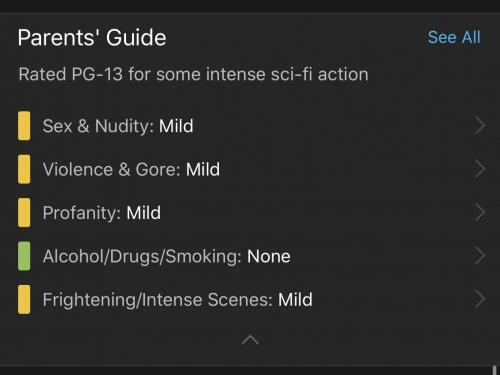Click yellow severity bar for Sex & Nudity

point(24,126)
